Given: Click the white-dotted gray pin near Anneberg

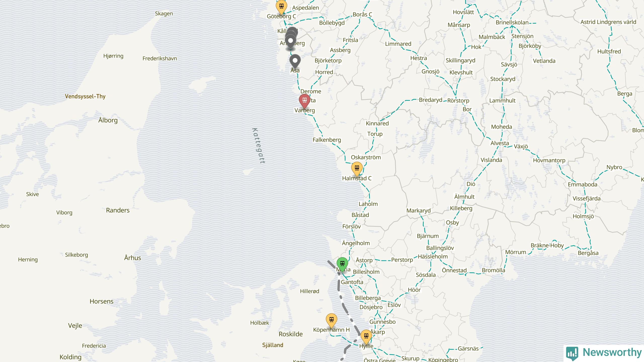Looking at the screenshot, I should [291, 41].
